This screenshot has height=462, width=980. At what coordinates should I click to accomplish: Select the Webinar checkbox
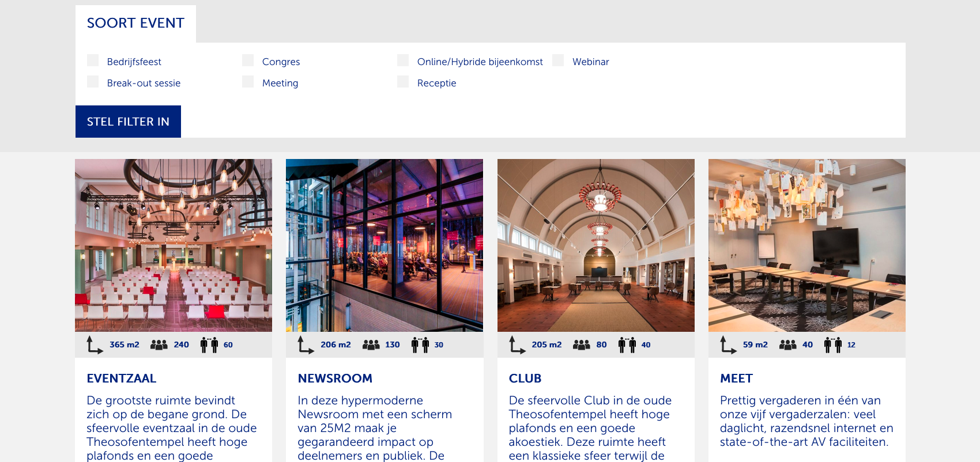pos(558,60)
